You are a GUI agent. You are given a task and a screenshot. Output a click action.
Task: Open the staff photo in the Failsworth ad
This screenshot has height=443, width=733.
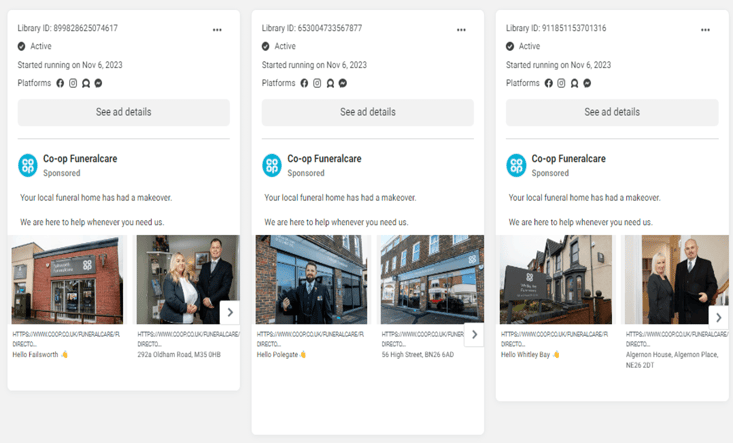188,279
